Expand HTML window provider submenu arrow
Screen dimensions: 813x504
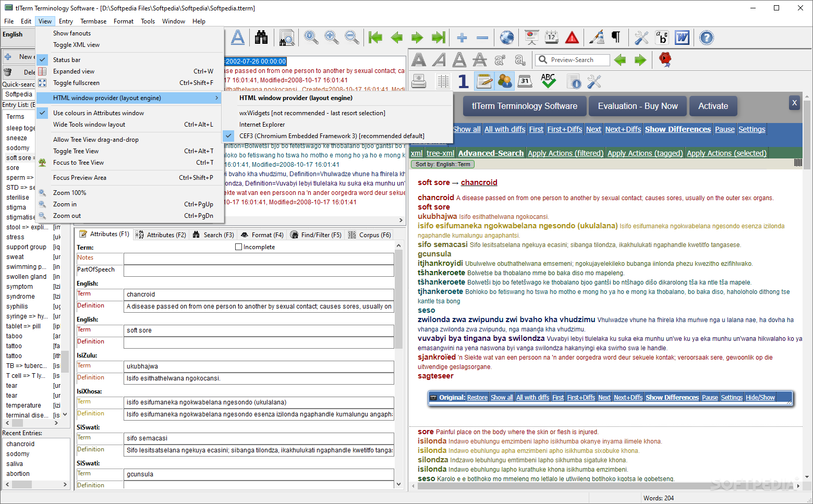[216, 98]
